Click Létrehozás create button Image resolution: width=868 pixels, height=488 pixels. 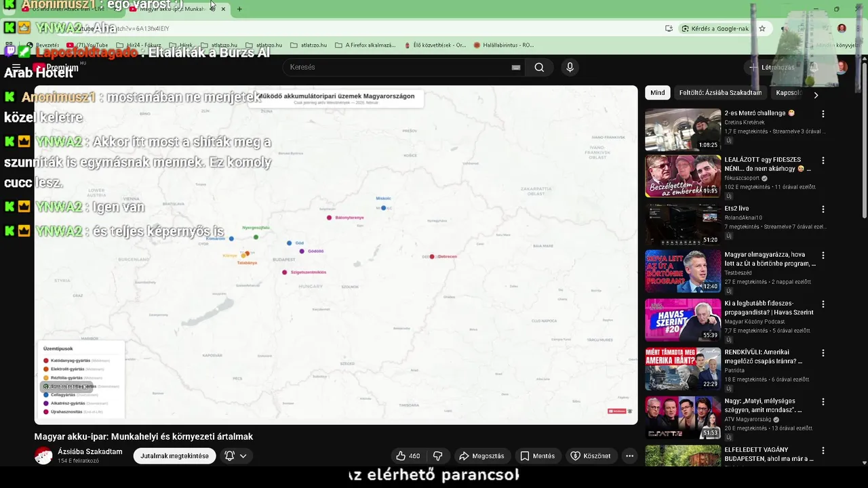click(x=772, y=67)
